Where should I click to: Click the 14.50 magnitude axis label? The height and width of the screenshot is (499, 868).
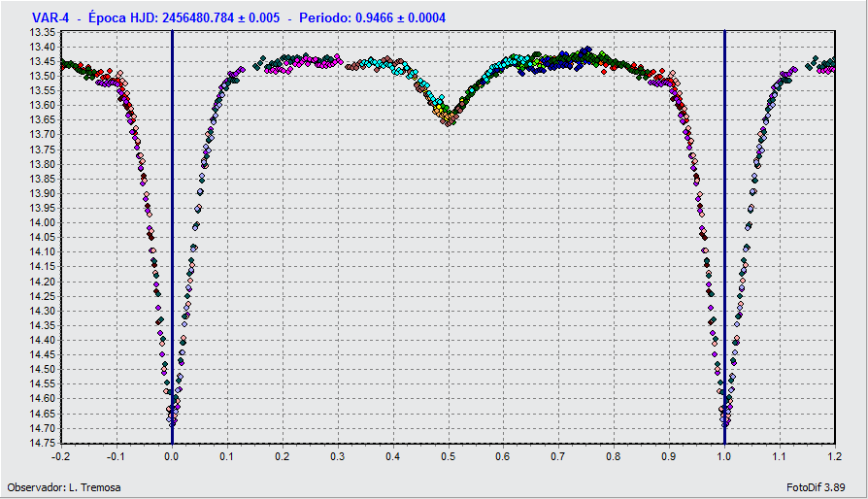(44, 370)
